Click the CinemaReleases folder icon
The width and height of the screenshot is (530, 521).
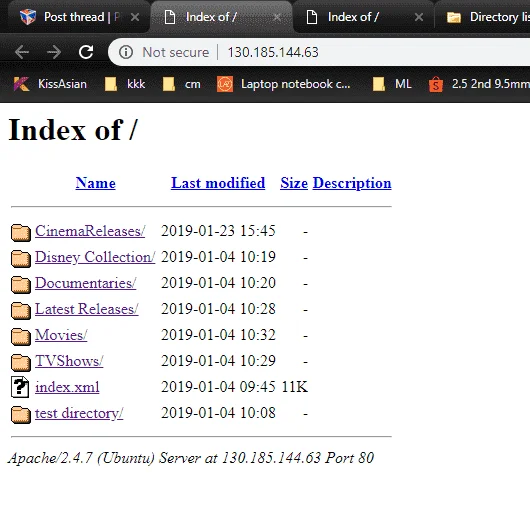pyautogui.click(x=21, y=233)
